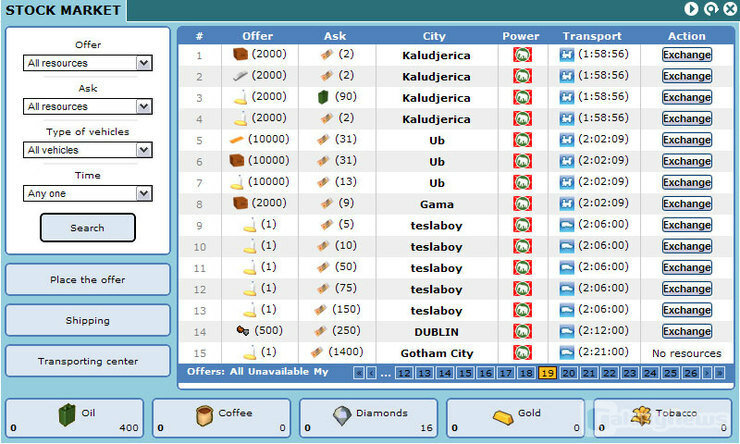Click the offer icon in row 14 (500)
740x444 pixels.
[x=243, y=331]
